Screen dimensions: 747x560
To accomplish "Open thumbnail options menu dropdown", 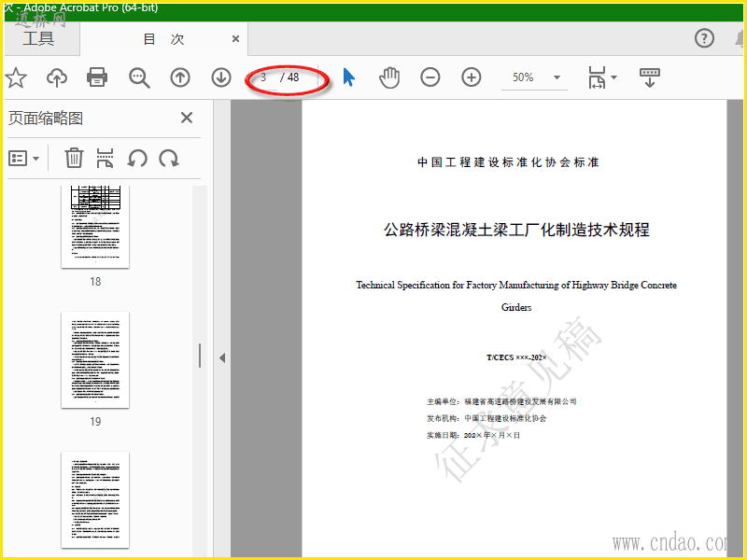I will (x=24, y=158).
